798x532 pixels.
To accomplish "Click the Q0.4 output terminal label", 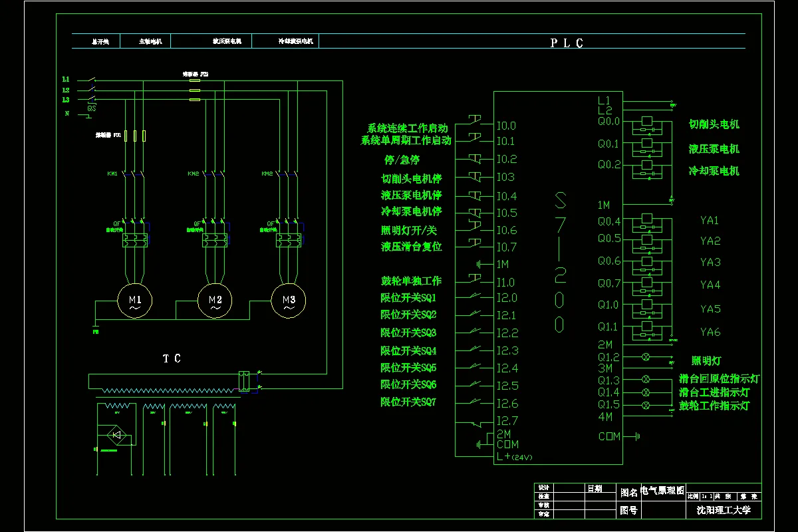I will 609,221.
